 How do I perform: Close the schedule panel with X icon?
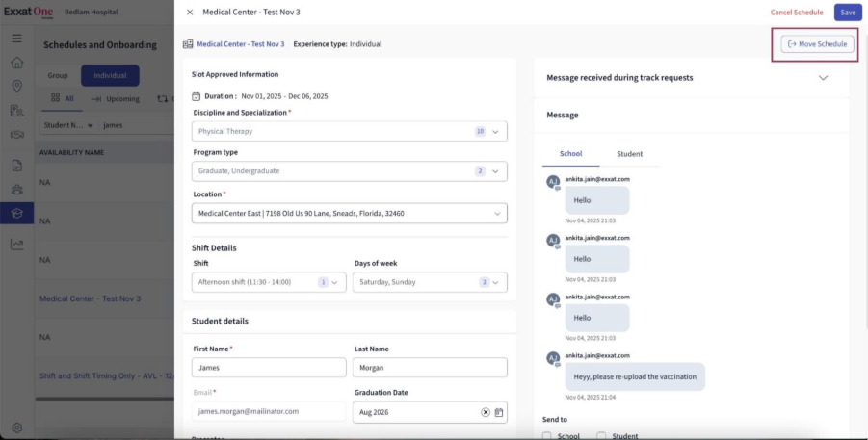coord(189,13)
